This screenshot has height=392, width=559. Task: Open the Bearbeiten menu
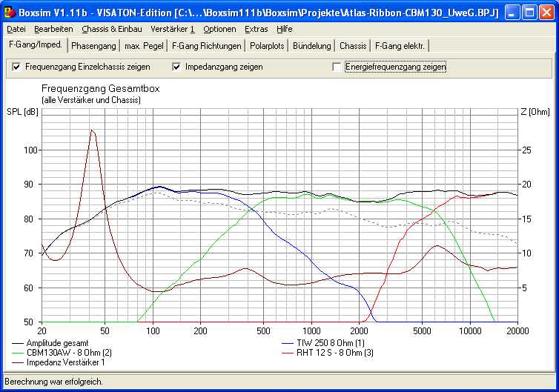tap(53, 29)
